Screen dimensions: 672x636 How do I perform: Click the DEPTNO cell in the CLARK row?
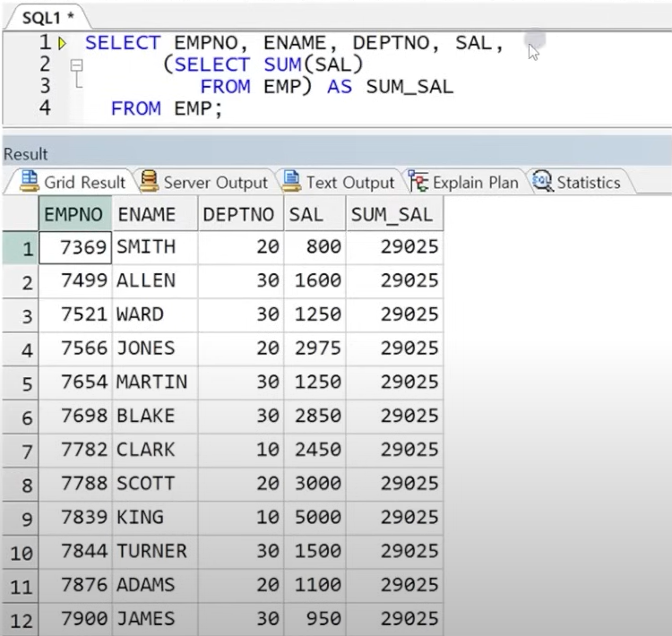pos(241,450)
